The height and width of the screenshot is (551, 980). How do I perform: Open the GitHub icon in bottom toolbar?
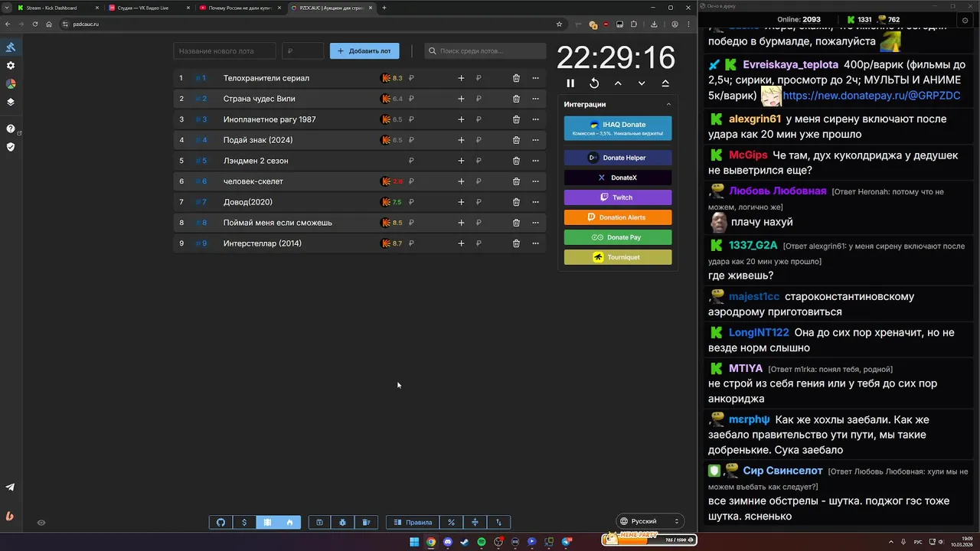pos(220,523)
